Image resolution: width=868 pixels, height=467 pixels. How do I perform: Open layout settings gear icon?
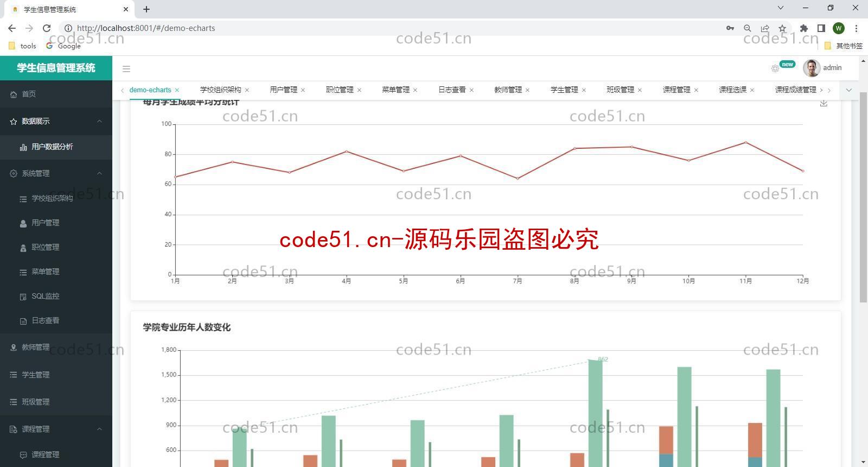(x=775, y=68)
